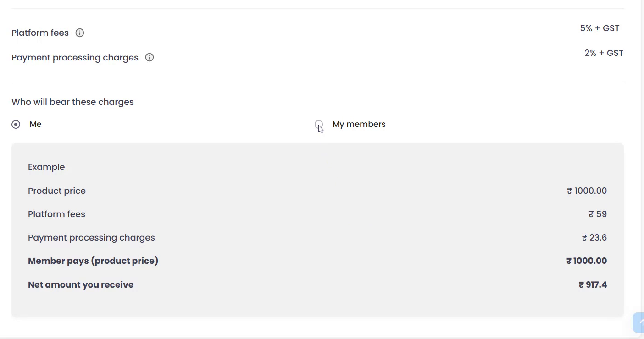
Task: Click the ₹ 23.6 processing charges amount
Action: 594,238
